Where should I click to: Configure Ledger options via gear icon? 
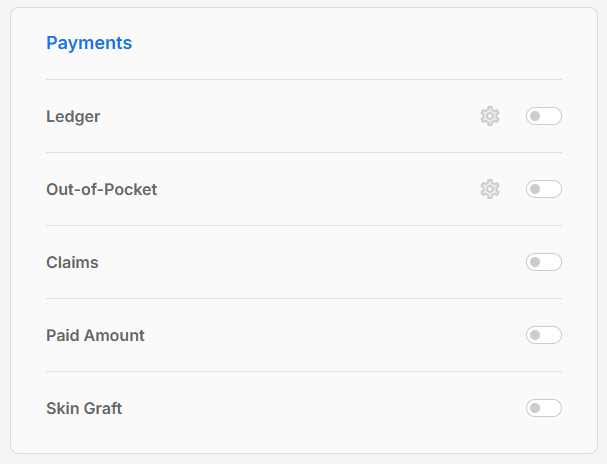[489, 116]
